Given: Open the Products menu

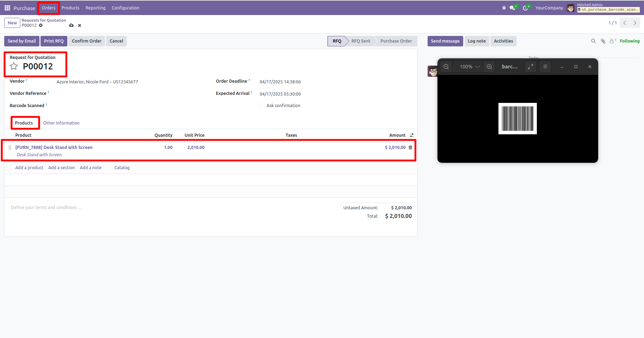Looking at the screenshot, I should [71, 8].
